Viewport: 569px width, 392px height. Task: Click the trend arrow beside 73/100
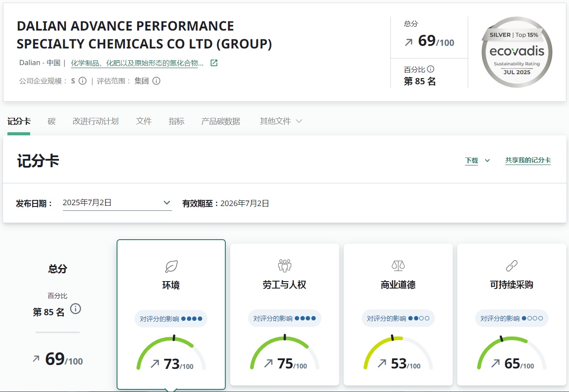(155, 363)
